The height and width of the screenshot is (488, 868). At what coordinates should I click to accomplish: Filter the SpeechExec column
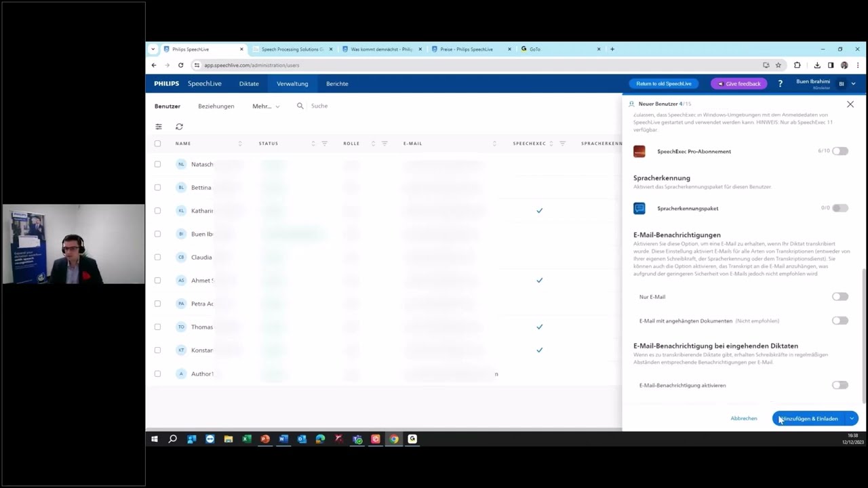pyautogui.click(x=562, y=144)
